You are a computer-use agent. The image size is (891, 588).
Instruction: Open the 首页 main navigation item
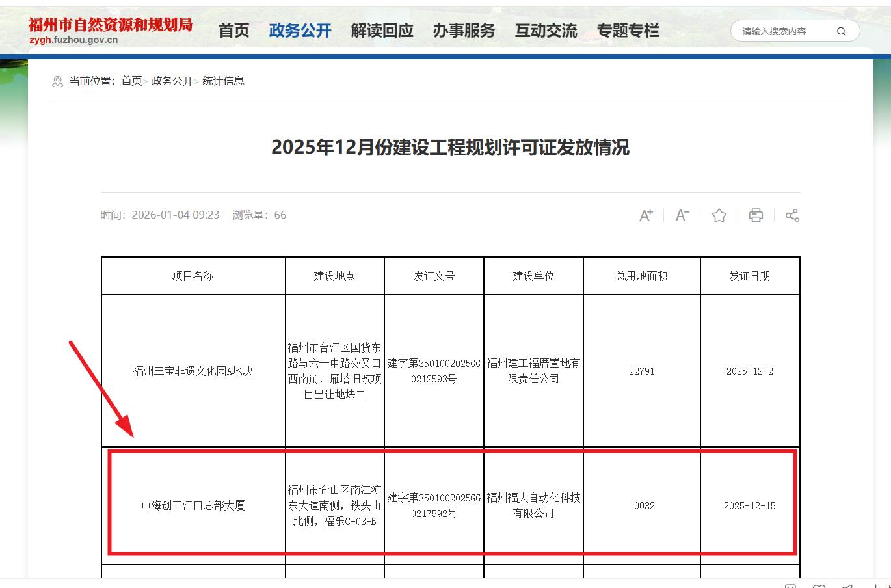click(x=233, y=31)
